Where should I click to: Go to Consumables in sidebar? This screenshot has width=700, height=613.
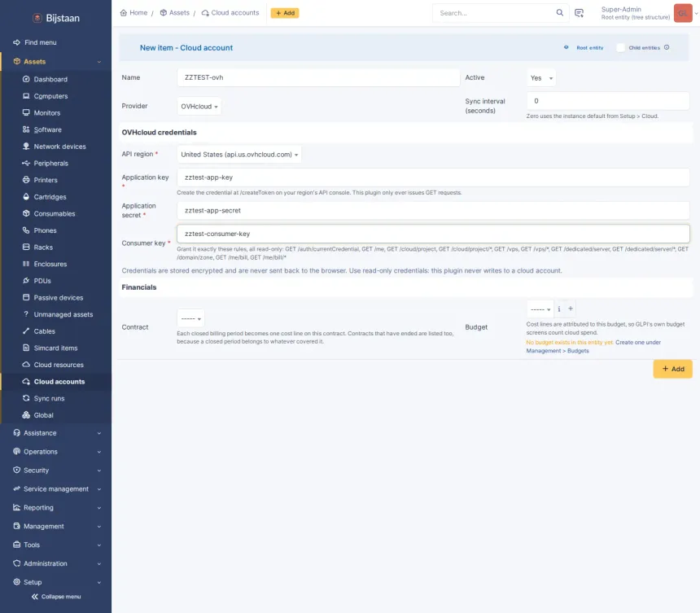(x=56, y=214)
